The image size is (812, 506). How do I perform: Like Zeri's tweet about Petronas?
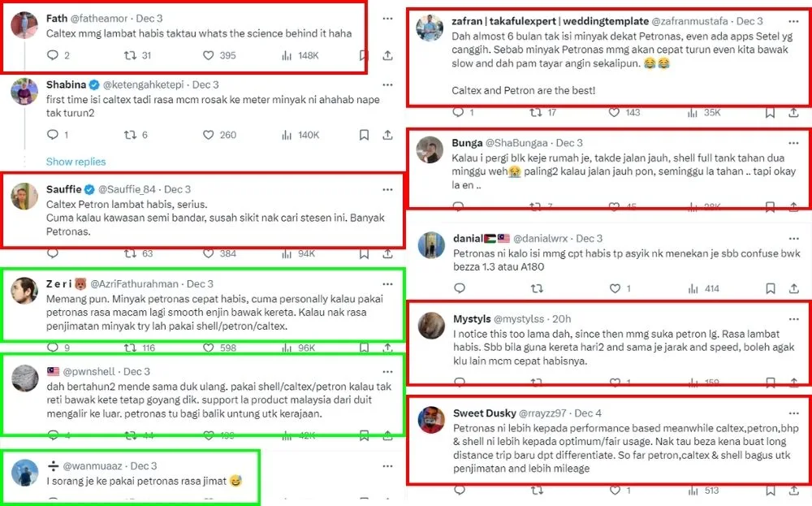[x=208, y=348]
